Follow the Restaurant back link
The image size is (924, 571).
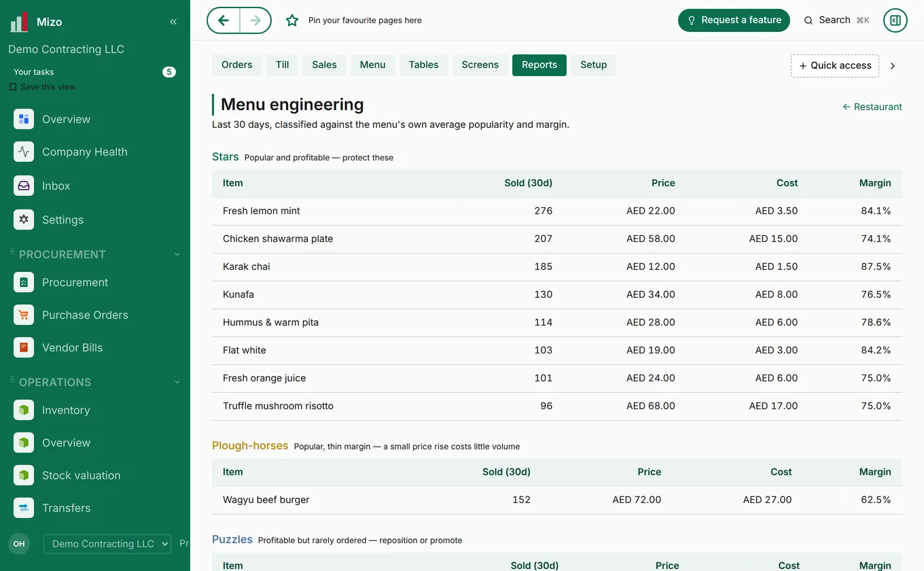click(x=872, y=107)
